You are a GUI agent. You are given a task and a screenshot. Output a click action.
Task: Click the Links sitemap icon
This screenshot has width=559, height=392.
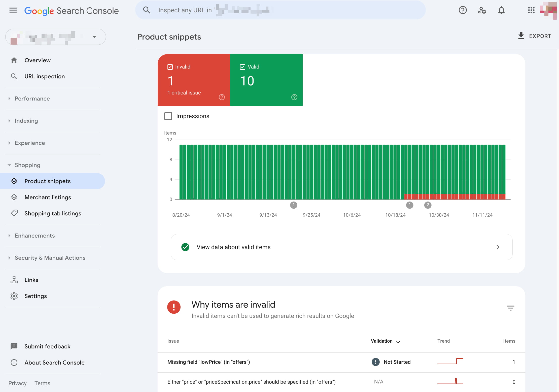click(14, 280)
